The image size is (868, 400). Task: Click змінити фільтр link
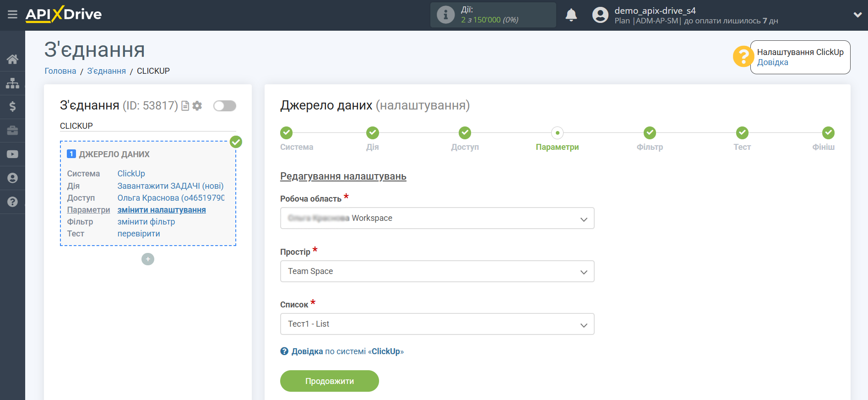click(x=146, y=222)
